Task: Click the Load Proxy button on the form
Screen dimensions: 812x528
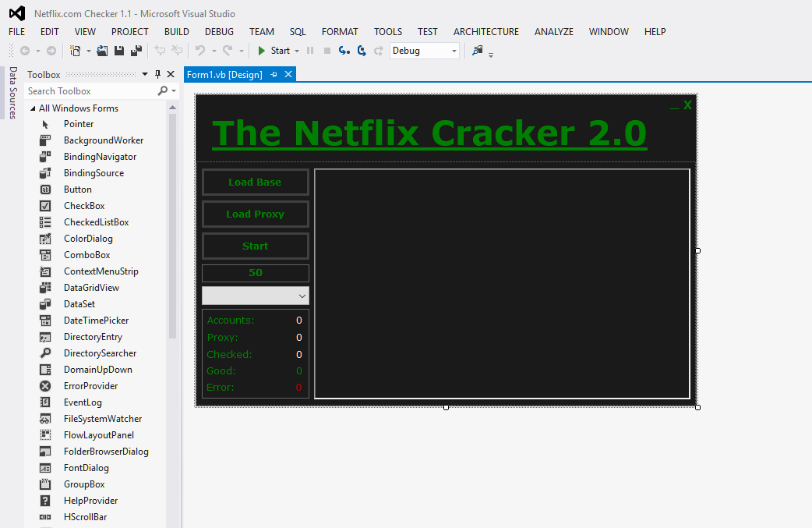Action: pyautogui.click(x=255, y=214)
